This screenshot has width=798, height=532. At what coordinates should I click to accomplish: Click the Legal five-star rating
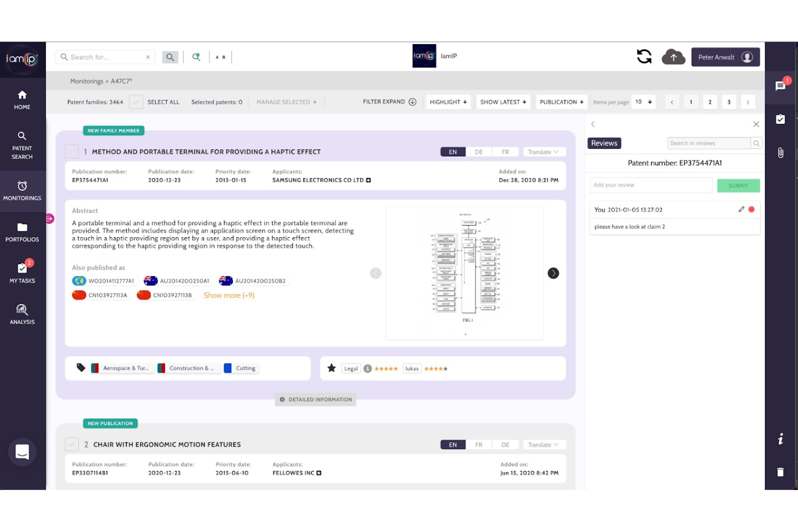[386, 369]
